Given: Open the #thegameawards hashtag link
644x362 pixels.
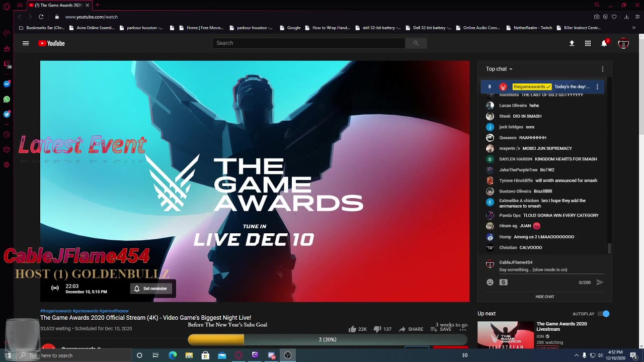Looking at the screenshot, I should [56, 311].
